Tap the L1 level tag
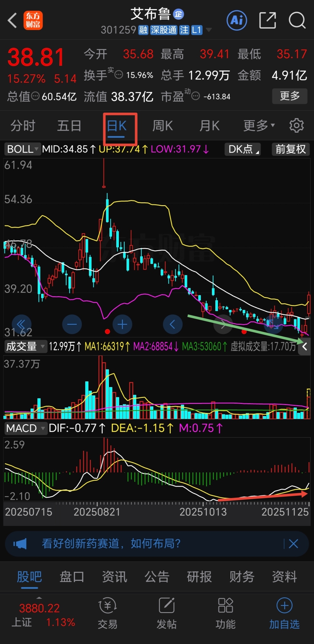The image size is (314, 644). (x=196, y=30)
